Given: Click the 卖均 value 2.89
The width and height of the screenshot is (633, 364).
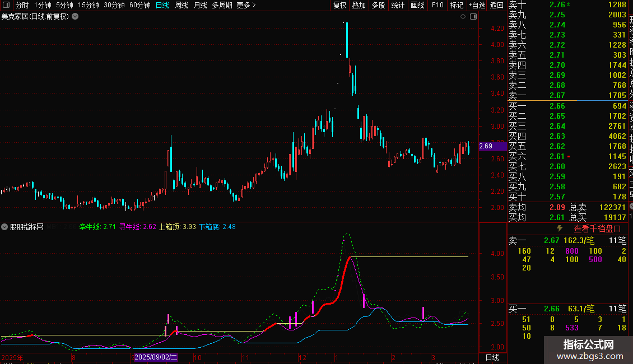Looking at the screenshot, I should click(557, 207).
